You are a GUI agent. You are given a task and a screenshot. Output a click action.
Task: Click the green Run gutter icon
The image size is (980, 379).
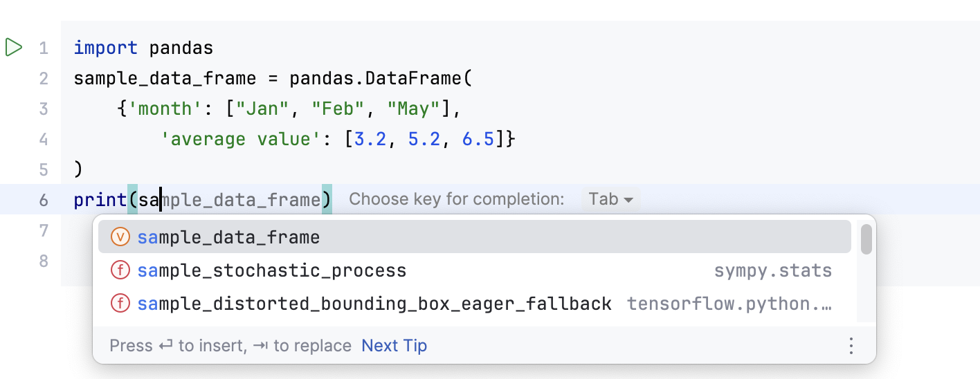tap(13, 48)
